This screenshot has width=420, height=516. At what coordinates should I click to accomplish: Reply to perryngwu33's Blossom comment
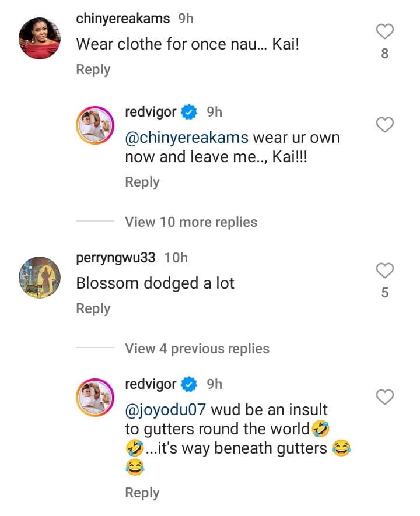tap(93, 308)
